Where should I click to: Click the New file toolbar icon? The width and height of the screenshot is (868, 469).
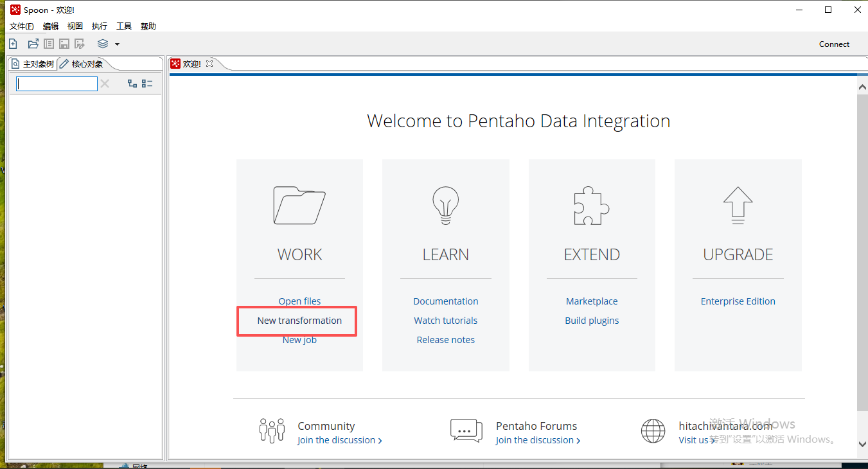(x=13, y=44)
